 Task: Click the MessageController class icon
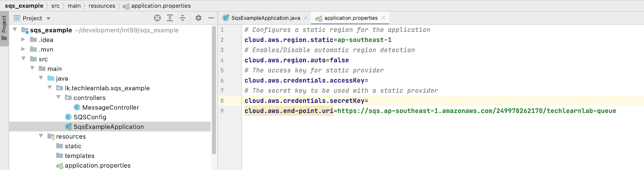77,107
